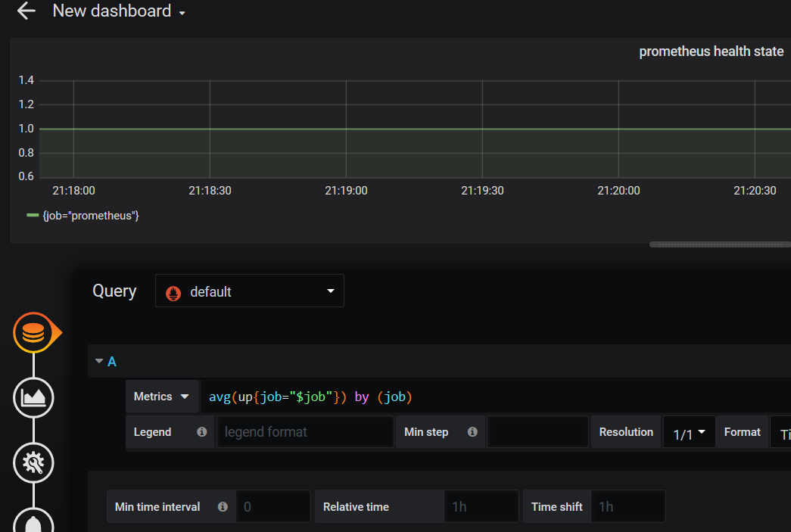The image size is (791, 532).
Task: Click the Format label
Action: [742, 431]
